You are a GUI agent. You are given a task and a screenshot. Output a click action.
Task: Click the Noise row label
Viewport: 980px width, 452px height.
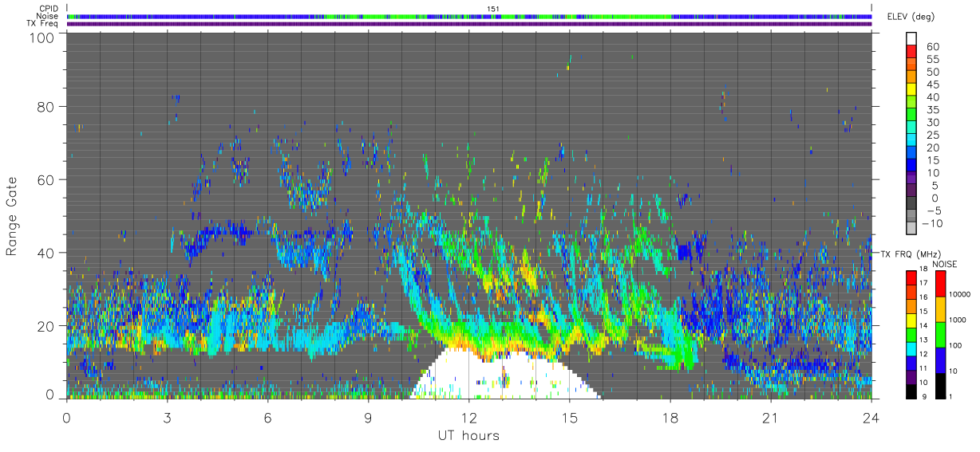(x=48, y=16)
